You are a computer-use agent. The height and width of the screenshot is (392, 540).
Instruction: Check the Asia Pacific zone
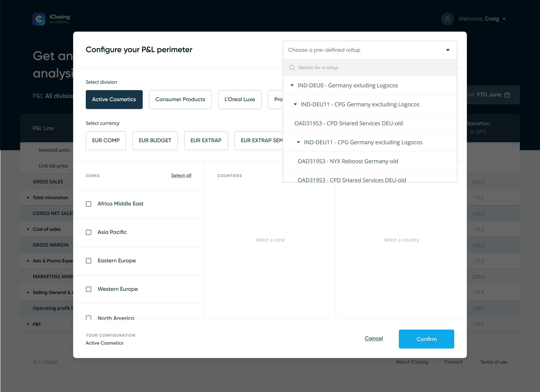tap(89, 232)
